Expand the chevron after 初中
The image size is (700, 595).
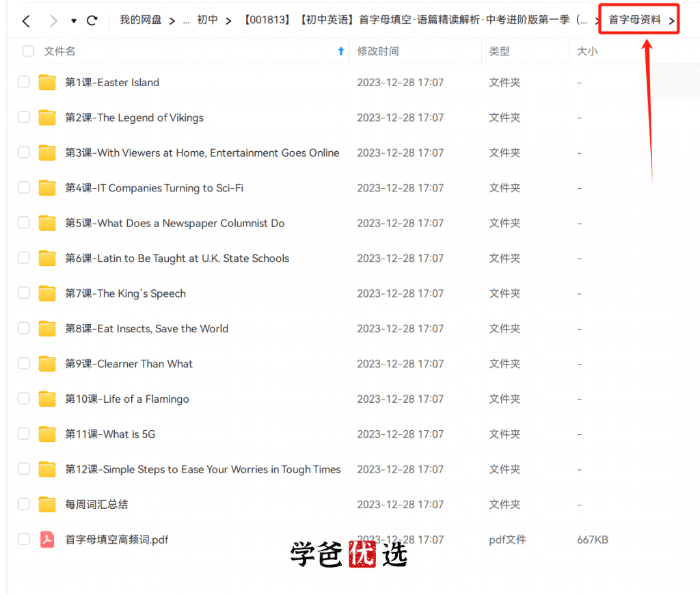click(228, 21)
